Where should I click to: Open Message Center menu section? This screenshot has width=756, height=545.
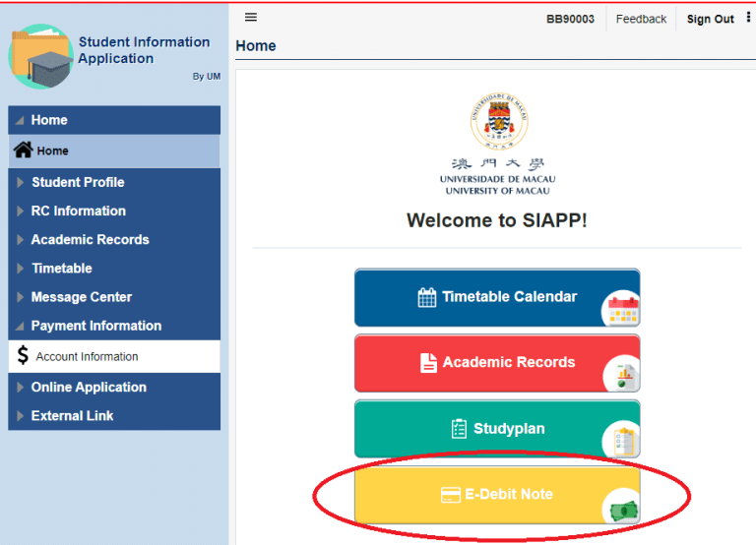pyautogui.click(x=81, y=297)
